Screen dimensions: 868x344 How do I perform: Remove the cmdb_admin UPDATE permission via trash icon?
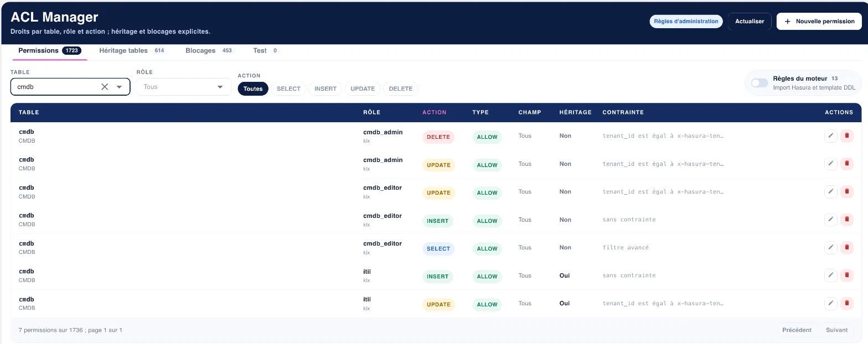coord(846,164)
